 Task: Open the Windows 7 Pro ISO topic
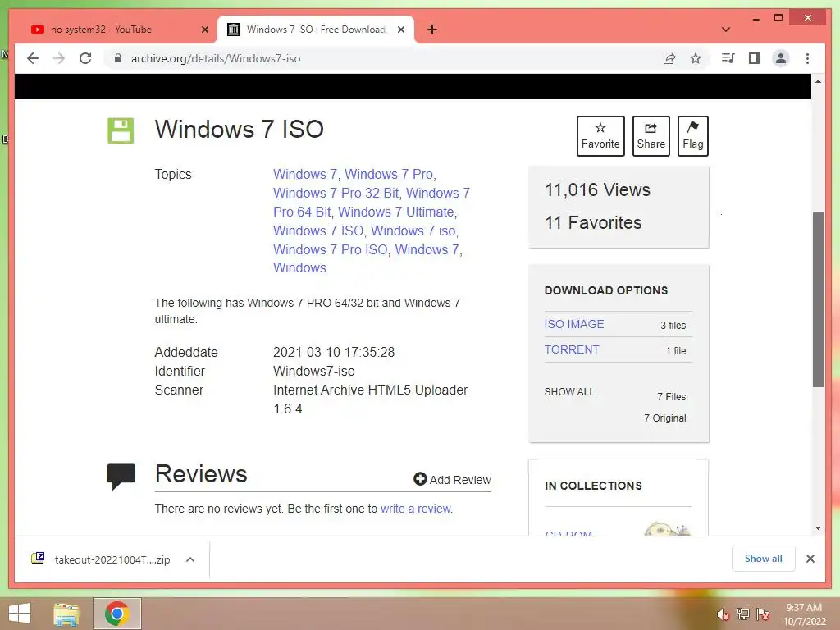[x=330, y=250]
